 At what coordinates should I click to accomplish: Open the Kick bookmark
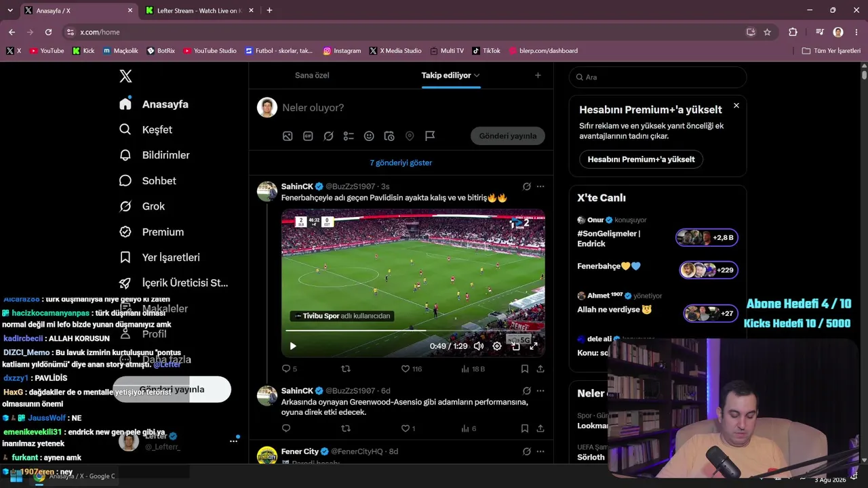tap(83, 51)
